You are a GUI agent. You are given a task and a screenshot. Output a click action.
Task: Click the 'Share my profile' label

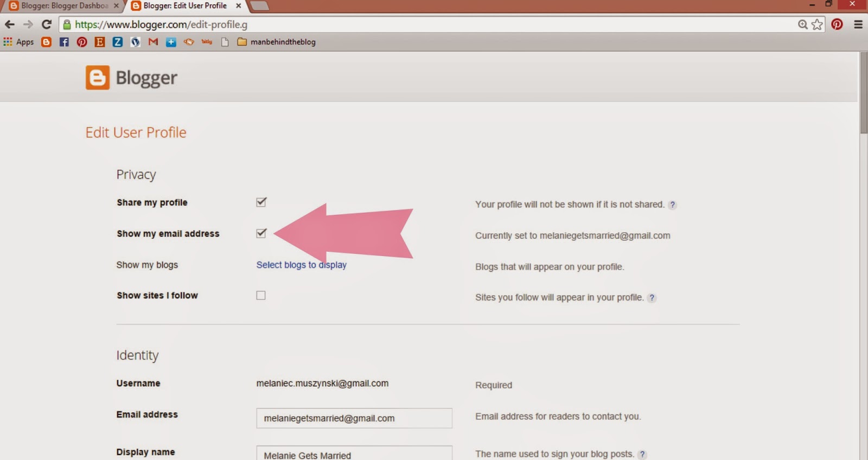click(x=152, y=202)
